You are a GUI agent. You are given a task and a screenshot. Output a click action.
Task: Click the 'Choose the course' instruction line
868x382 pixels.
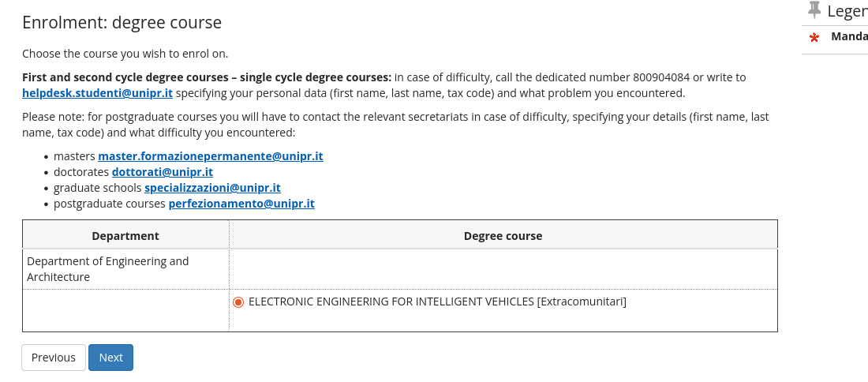(125, 54)
